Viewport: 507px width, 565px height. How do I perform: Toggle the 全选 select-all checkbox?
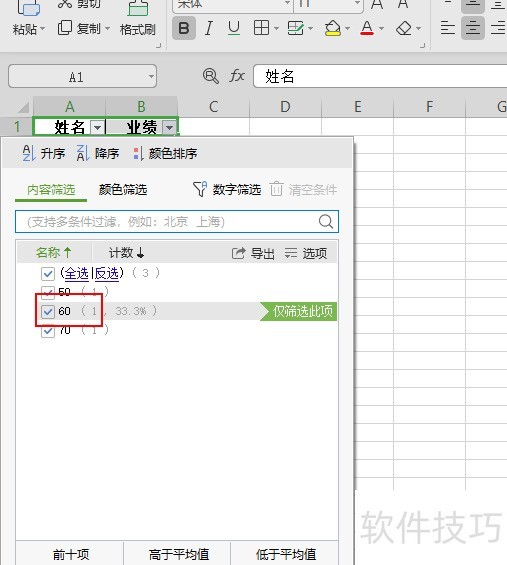click(48, 273)
